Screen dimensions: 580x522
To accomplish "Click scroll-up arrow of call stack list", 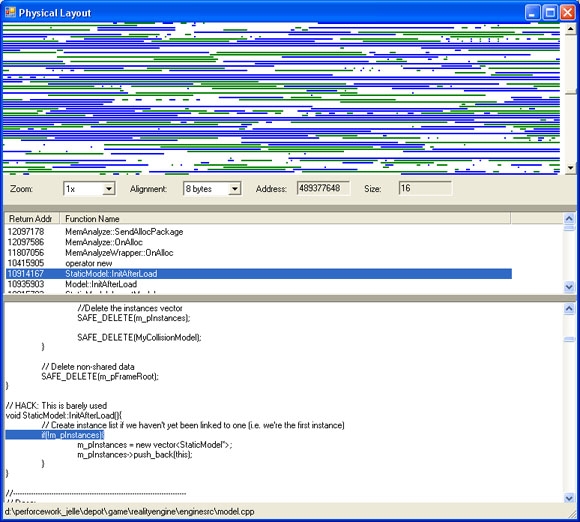I will click(x=569, y=218).
